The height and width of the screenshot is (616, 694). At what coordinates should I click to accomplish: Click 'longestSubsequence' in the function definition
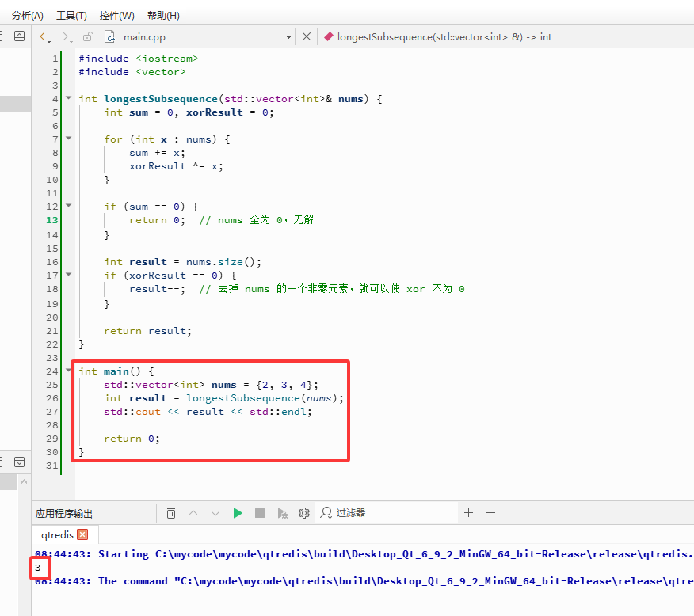pyautogui.click(x=161, y=99)
